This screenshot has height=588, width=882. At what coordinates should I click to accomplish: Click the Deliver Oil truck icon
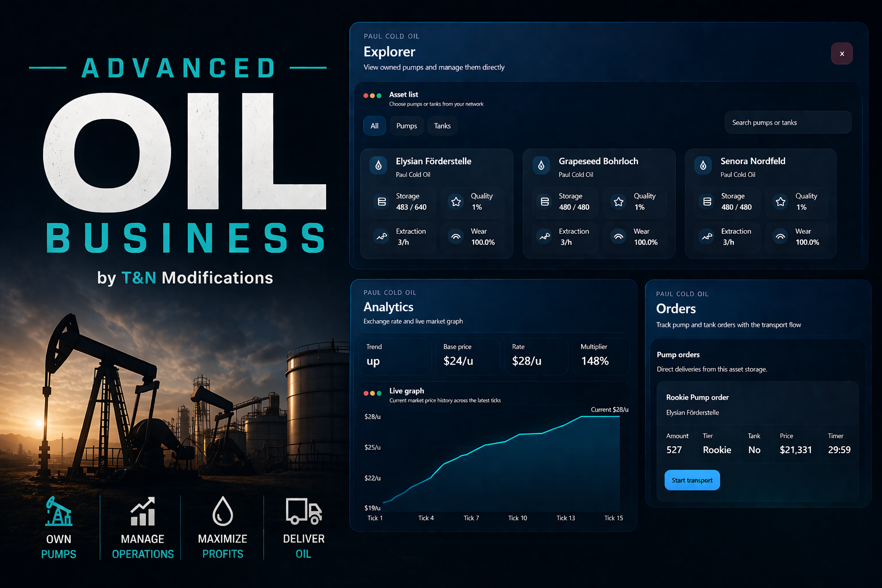pyautogui.click(x=304, y=511)
